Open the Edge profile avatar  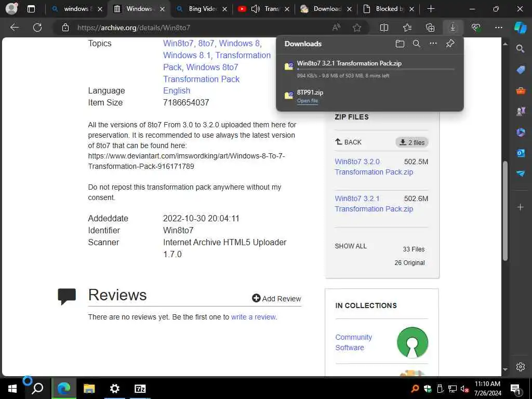pos(11,8)
